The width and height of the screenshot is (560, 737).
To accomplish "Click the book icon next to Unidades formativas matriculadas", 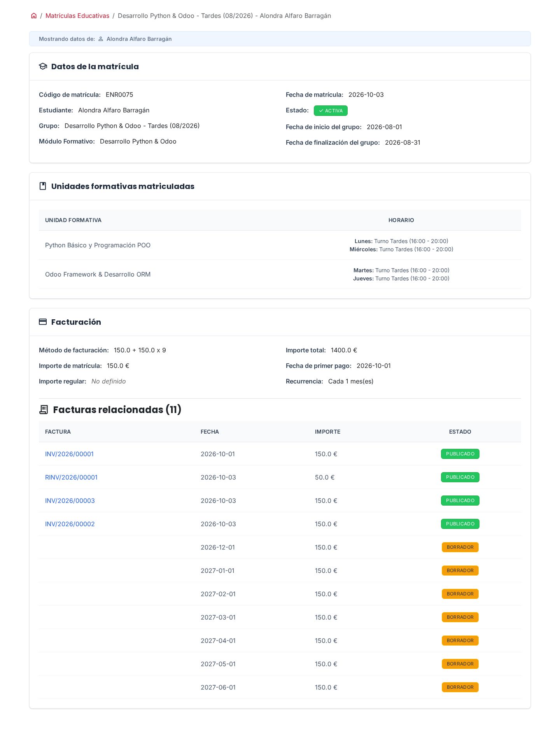I will [x=43, y=186].
